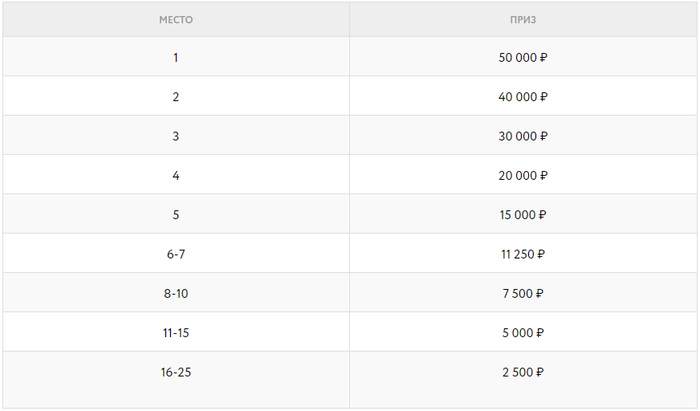Screen dimensions: 700x411
Task: Click the 40 000 ₽ prize cell
Action: pos(523,96)
